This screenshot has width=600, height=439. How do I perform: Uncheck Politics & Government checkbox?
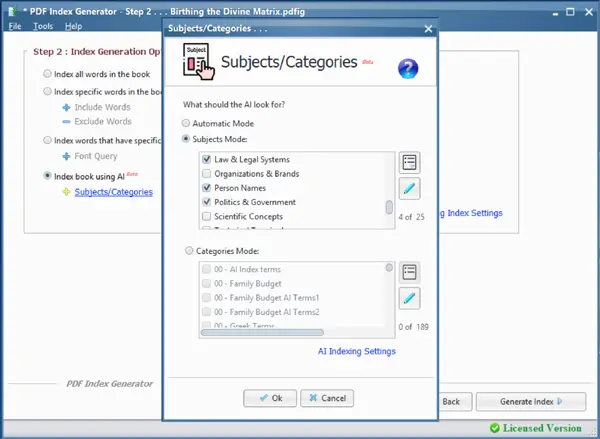206,202
